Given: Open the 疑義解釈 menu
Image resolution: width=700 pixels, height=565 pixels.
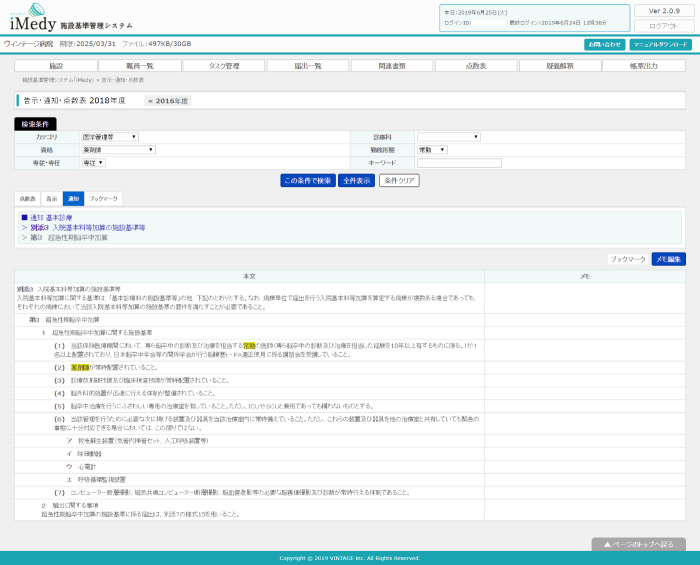Looking at the screenshot, I should (560, 65).
